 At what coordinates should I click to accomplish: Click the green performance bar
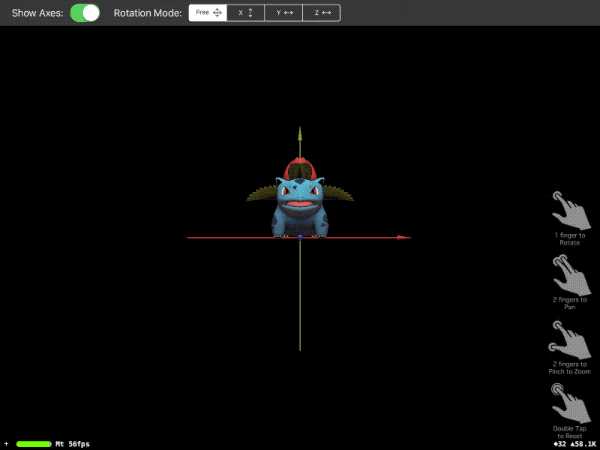34,444
